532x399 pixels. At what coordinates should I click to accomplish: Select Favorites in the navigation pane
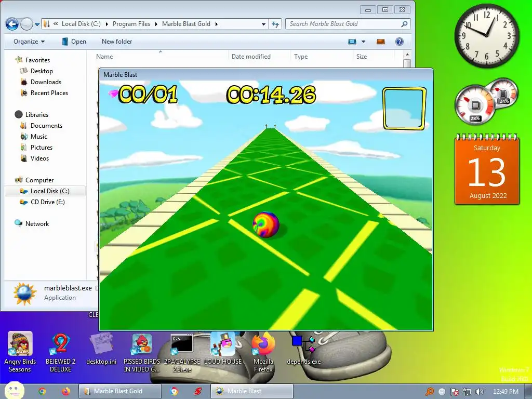click(x=33, y=60)
